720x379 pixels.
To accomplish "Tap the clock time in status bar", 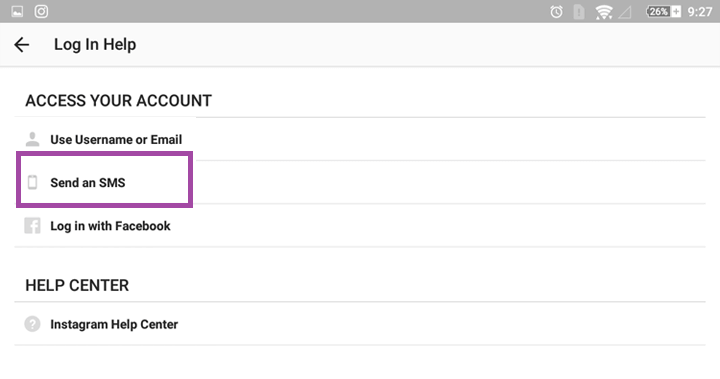I will 700,11.
